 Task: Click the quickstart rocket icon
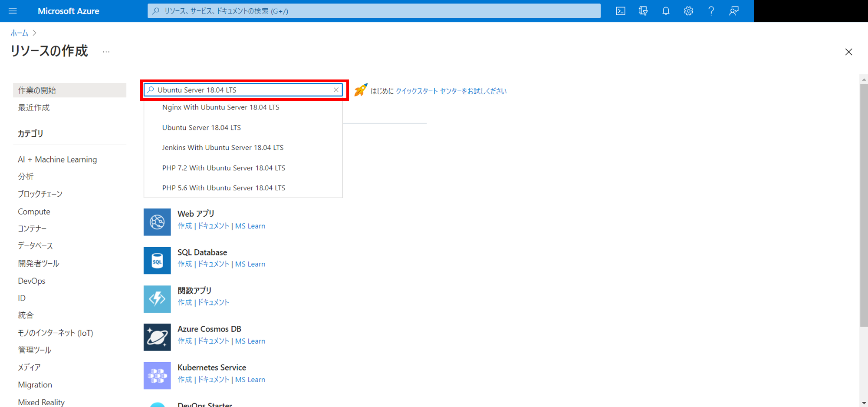361,90
